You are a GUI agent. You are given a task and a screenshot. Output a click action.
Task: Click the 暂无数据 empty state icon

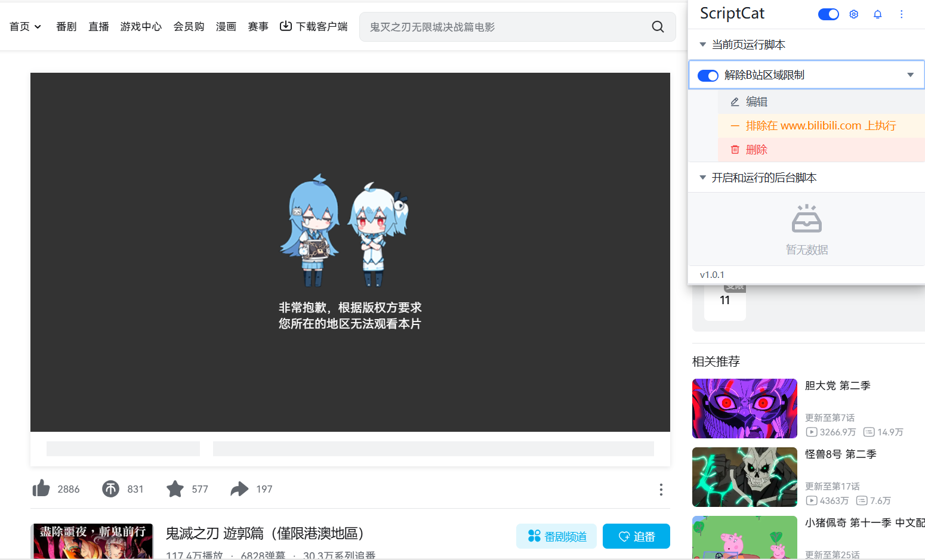(x=807, y=218)
